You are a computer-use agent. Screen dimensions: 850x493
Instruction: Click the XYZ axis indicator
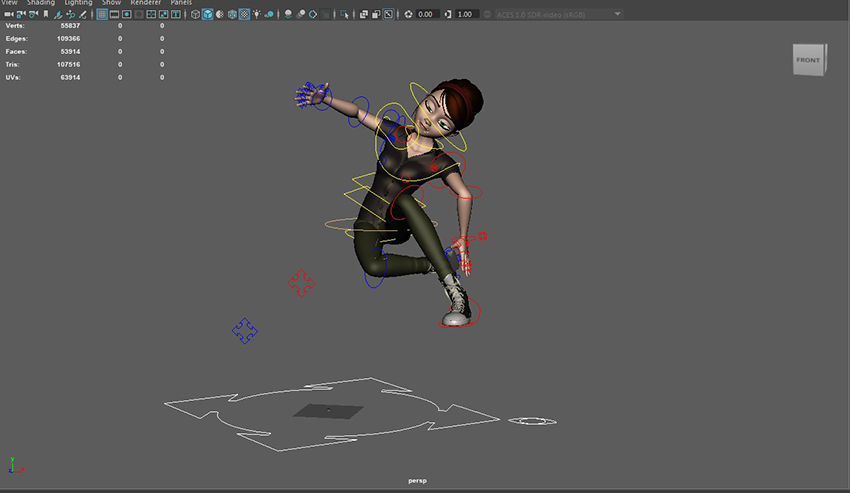(x=16, y=465)
